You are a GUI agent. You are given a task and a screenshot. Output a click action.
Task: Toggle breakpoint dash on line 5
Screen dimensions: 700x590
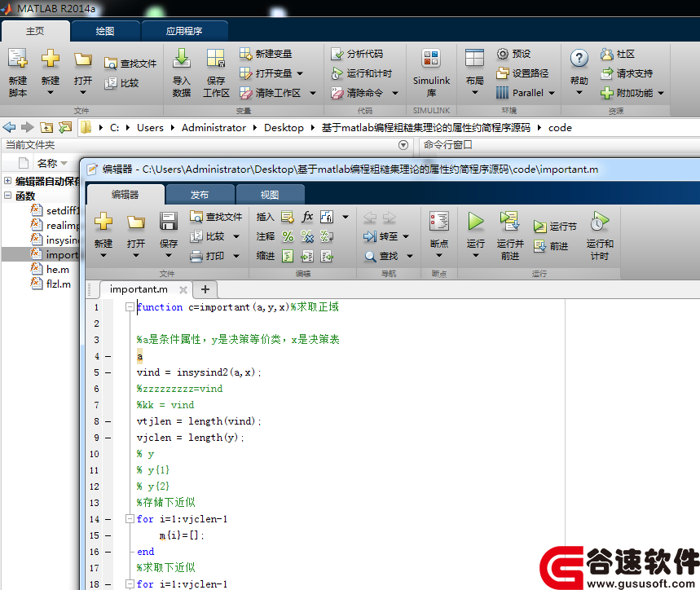coord(108,372)
